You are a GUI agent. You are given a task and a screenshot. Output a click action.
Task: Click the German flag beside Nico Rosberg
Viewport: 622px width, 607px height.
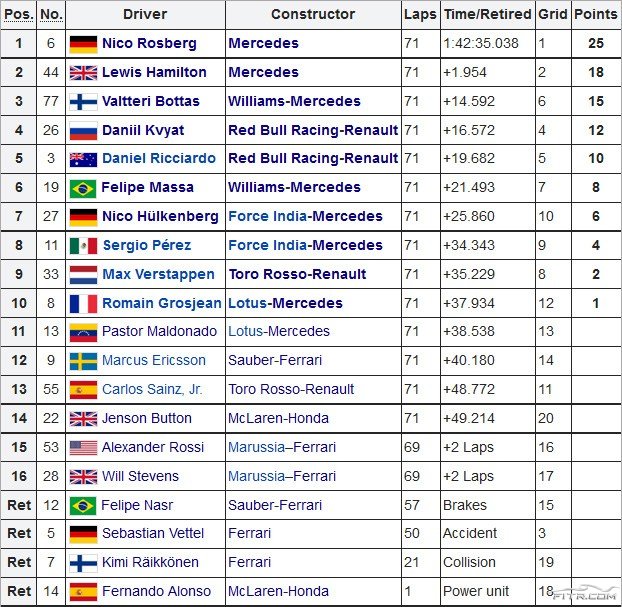coord(83,44)
